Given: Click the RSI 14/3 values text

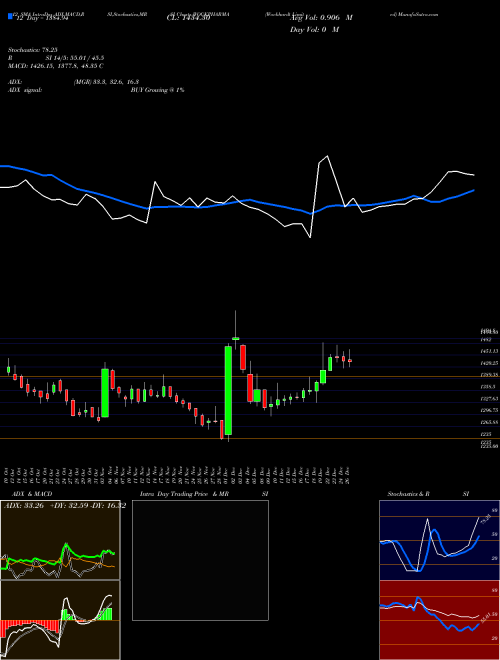Looking at the screenshot, I should 75,58.
